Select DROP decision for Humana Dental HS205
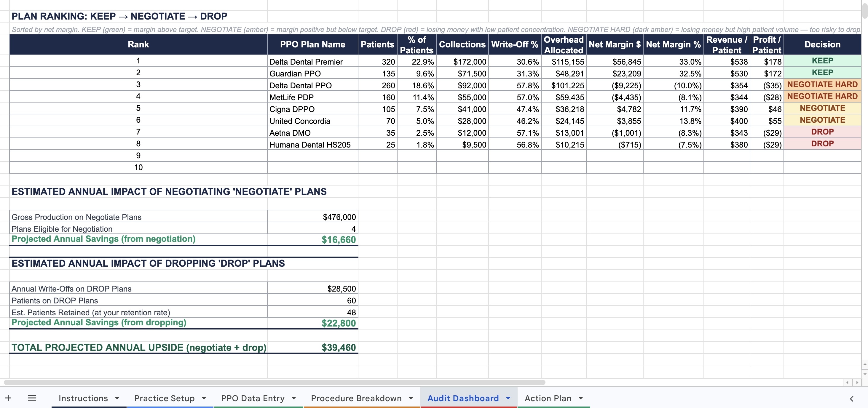The width and height of the screenshot is (868, 408). (823, 143)
